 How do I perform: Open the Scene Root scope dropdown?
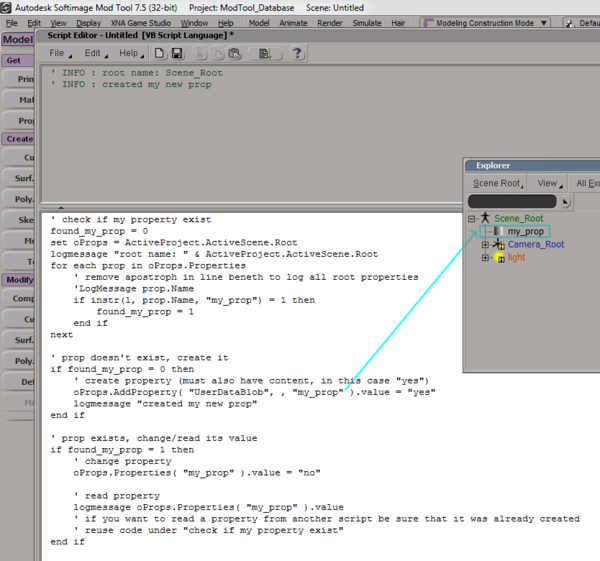[499, 183]
